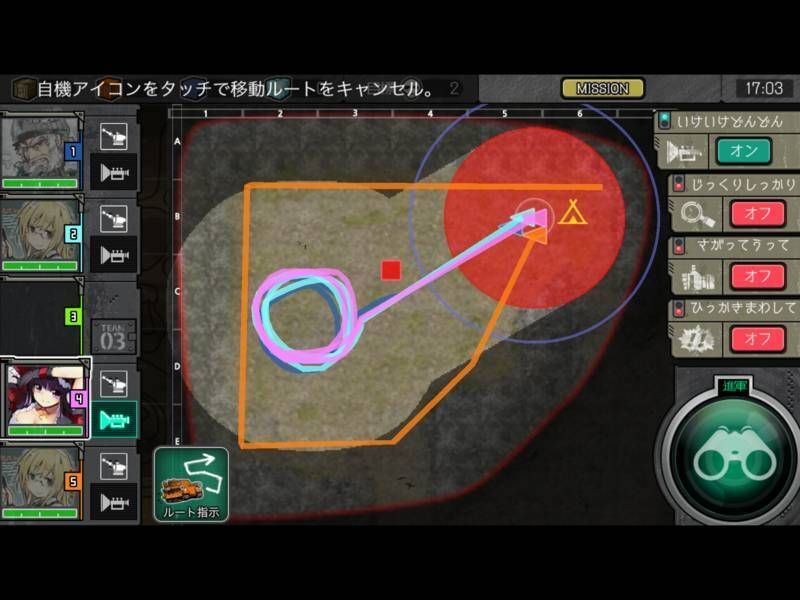This screenshot has width=800, height=600.
Task: Select unit 4's turret attack icon
Action: tap(113, 384)
